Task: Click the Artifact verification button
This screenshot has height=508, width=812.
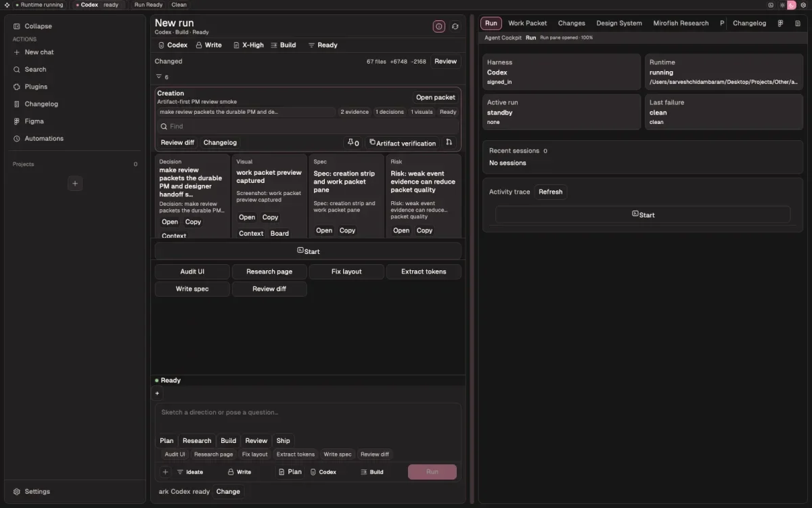Action: tap(403, 143)
